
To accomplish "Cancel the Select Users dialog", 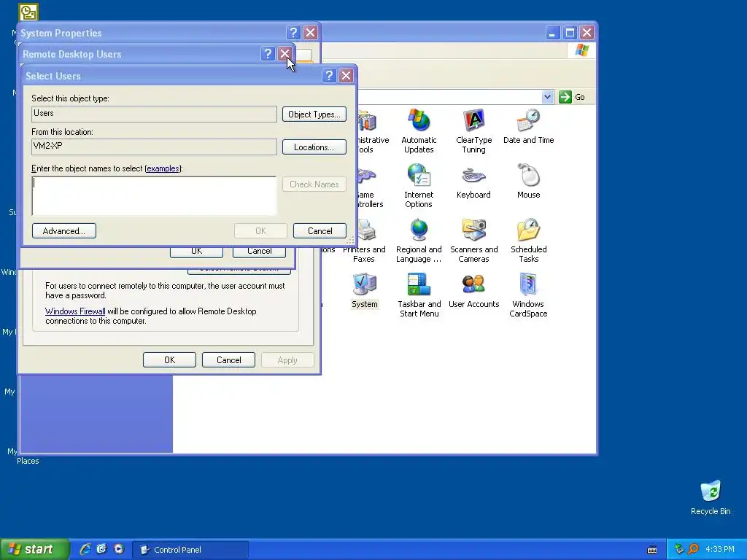I will pyautogui.click(x=320, y=231).
